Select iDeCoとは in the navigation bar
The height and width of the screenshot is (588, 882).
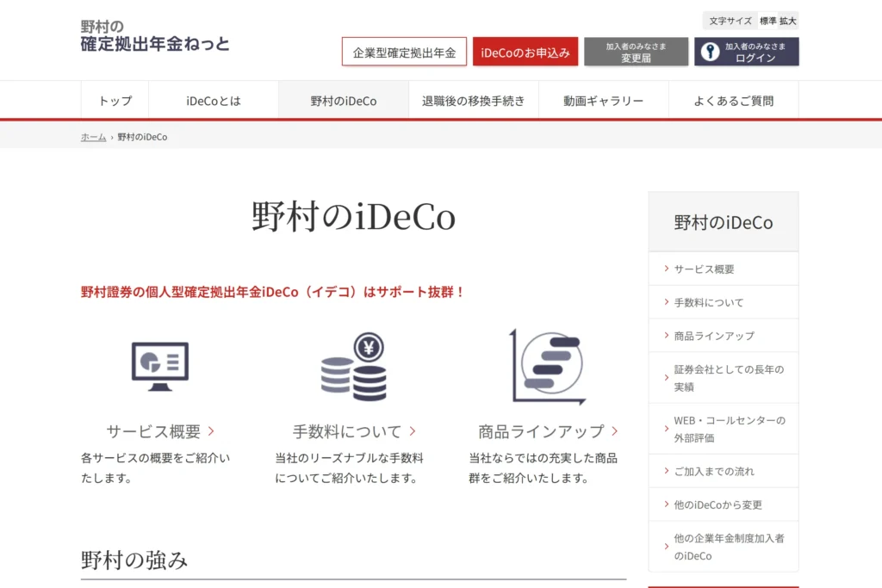(x=213, y=101)
